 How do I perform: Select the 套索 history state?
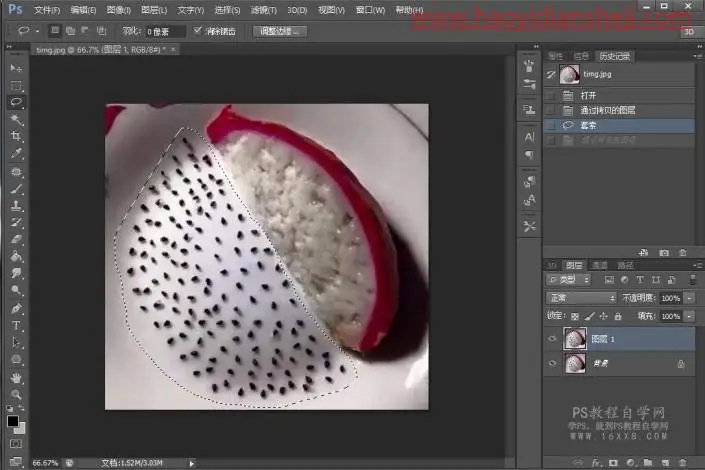tap(619, 125)
